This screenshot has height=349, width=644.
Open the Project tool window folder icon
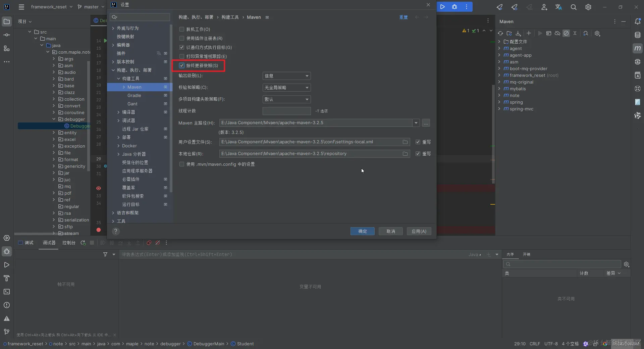[7, 21]
